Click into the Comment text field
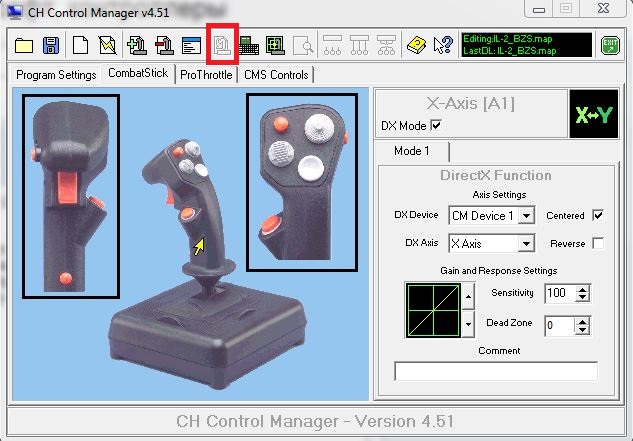This screenshot has width=633, height=441. tap(496, 371)
